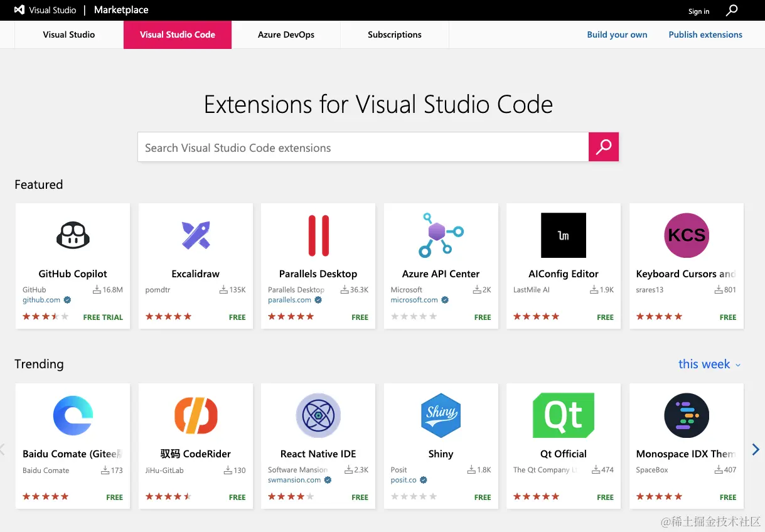Click the CodeRider star rating
765x532 pixels.
(x=169, y=497)
